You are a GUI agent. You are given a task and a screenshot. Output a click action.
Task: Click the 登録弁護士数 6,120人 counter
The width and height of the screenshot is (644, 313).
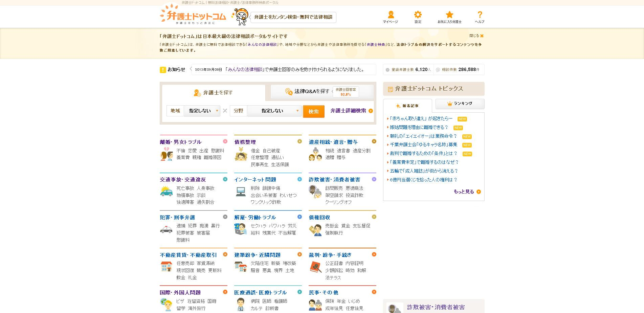click(408, 69)
